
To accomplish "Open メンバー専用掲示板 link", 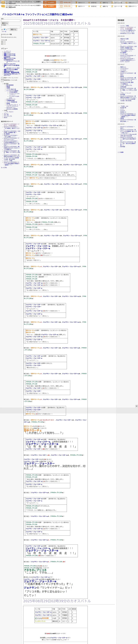I will 12,102.
